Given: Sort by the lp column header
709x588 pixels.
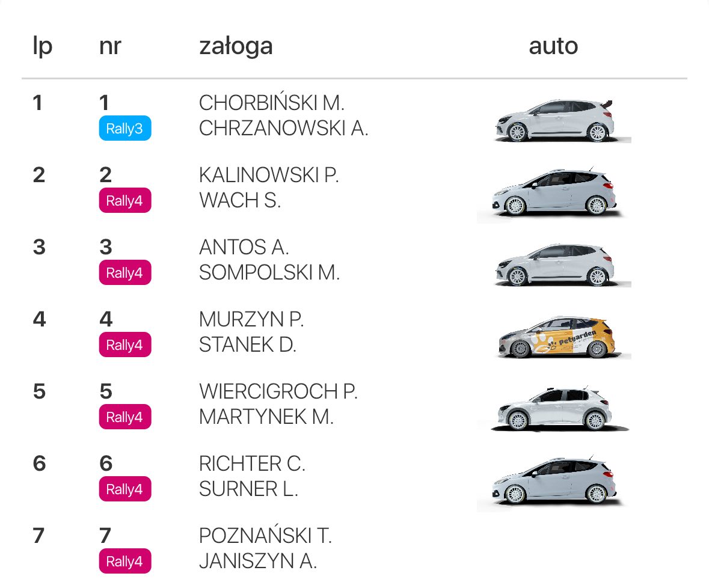Looking at the screenshot, I should pyautogui.click(x=43, y=46).
